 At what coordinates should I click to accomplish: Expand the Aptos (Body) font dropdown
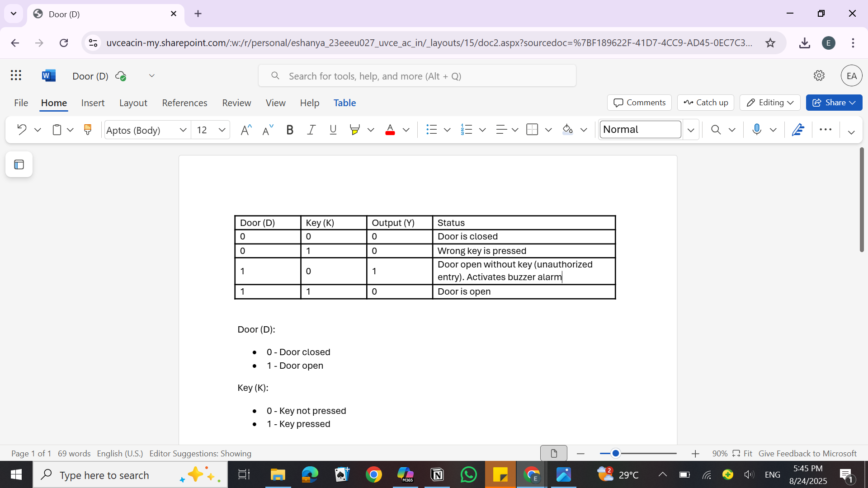183,130
